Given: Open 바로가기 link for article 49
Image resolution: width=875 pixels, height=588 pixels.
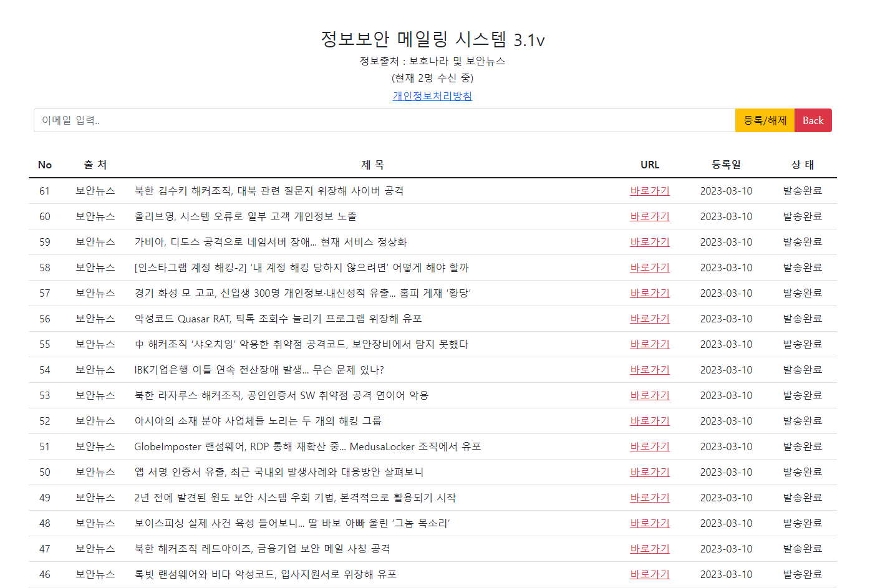Looking at the screenshot, I should click(x=650, y=498).
